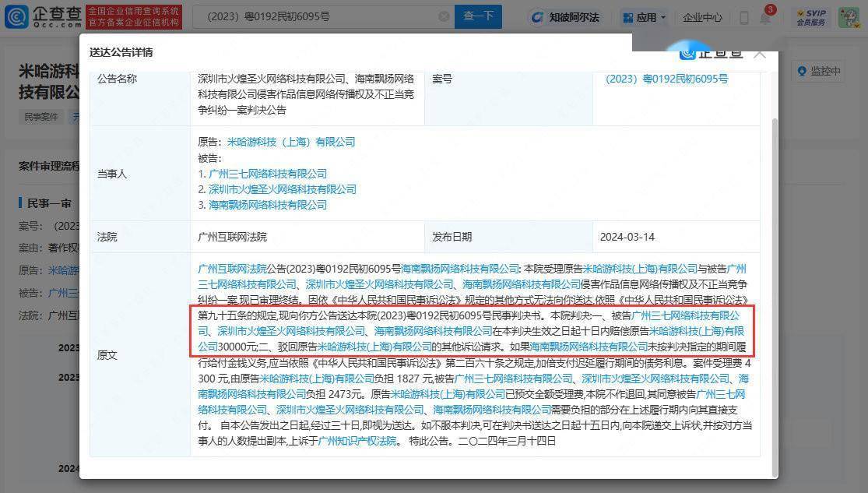The image size is (868, 493).
Task: Click the 案号 label in the dialog
Action: point(441,79)
